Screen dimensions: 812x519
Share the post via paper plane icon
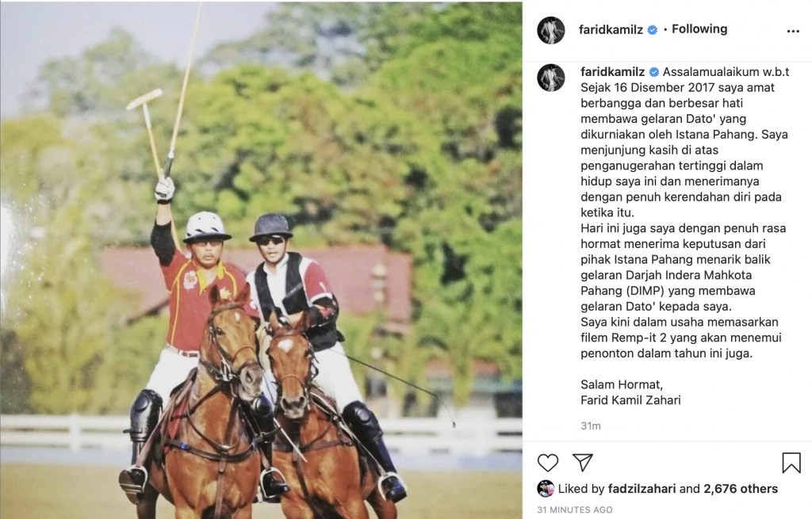583,462
